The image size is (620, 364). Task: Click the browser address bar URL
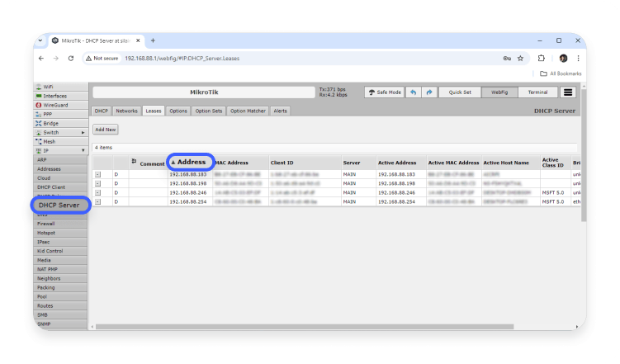(182, 58)
